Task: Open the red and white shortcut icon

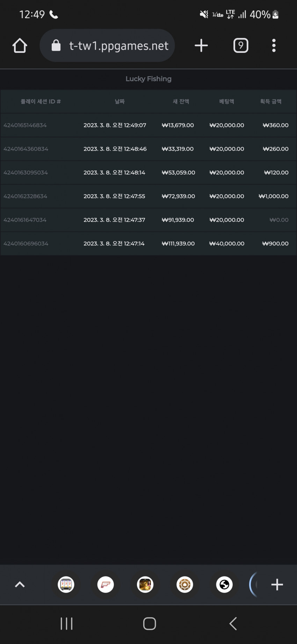Action: click(106, 585)
